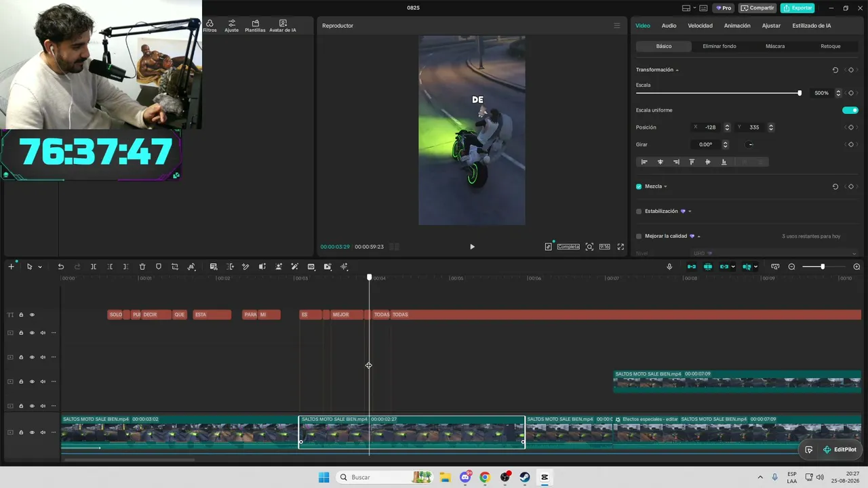Image resolution: width=868 pixels, height=488 pixels.
Task: Open the EditPilot assistant button
Action: pyautogui.click(x=839, y=449)
